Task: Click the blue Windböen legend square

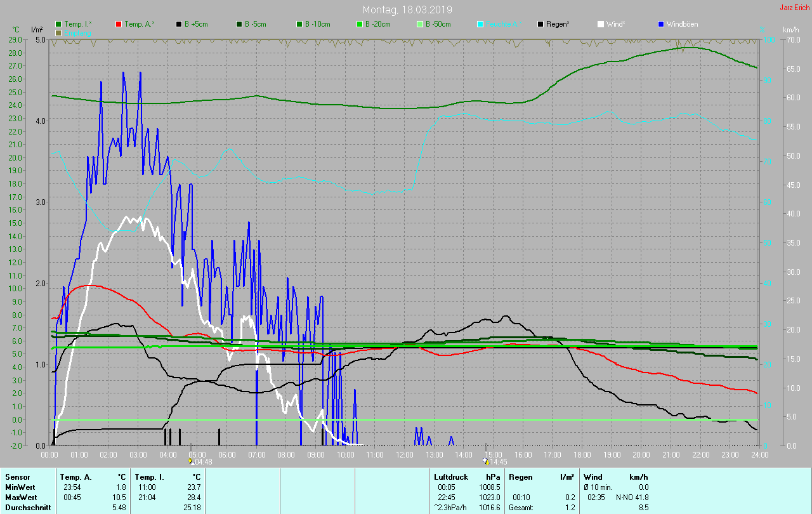Action: pos(661,24)
